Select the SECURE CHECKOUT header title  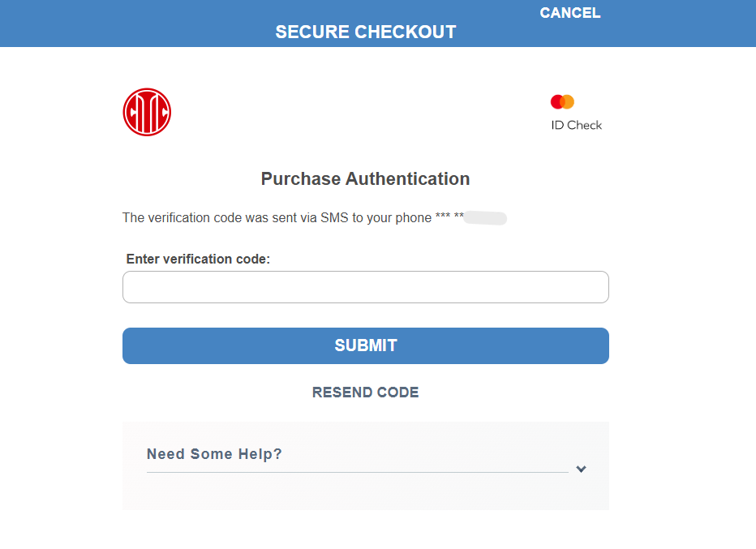click(x=366, y=32)
